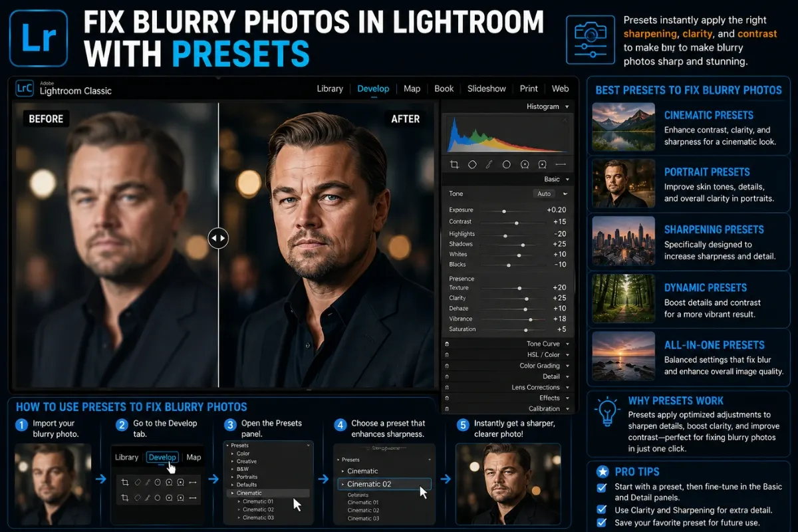Open the Book module tab
Screen dimensions: 798x532
click(444, 88)
